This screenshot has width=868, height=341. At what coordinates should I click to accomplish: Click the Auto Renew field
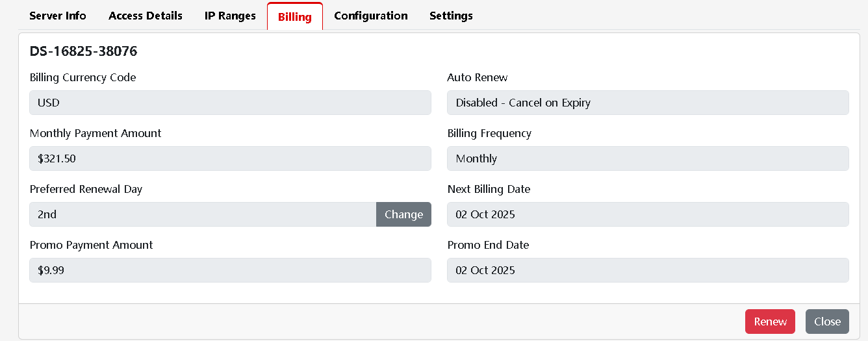click(x=648, y=103)
